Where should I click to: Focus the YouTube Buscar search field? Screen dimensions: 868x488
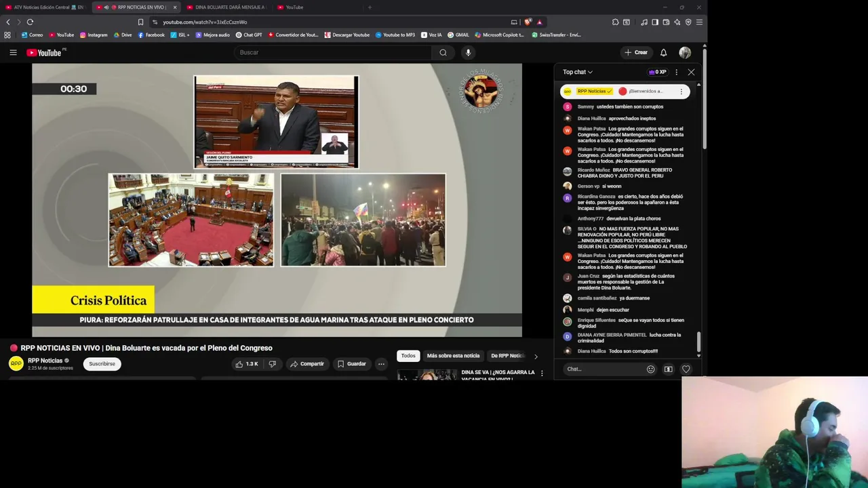click(x=332, y=52)
